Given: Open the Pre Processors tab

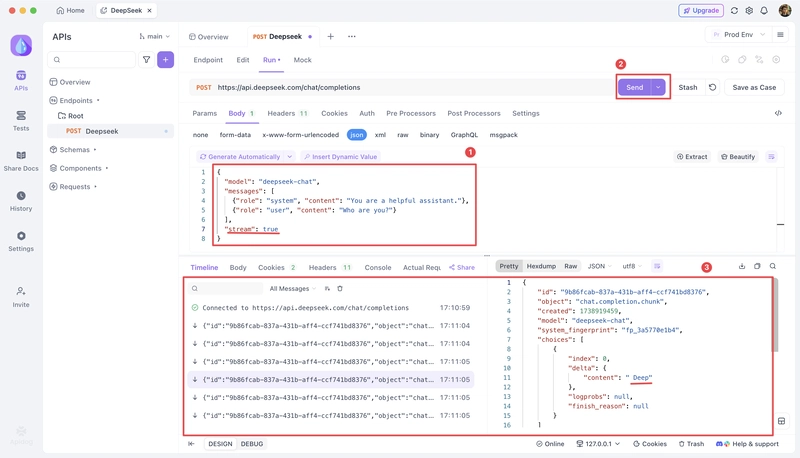Looking at the screenshot, I should pyautogui.click(x=411, y=113).
